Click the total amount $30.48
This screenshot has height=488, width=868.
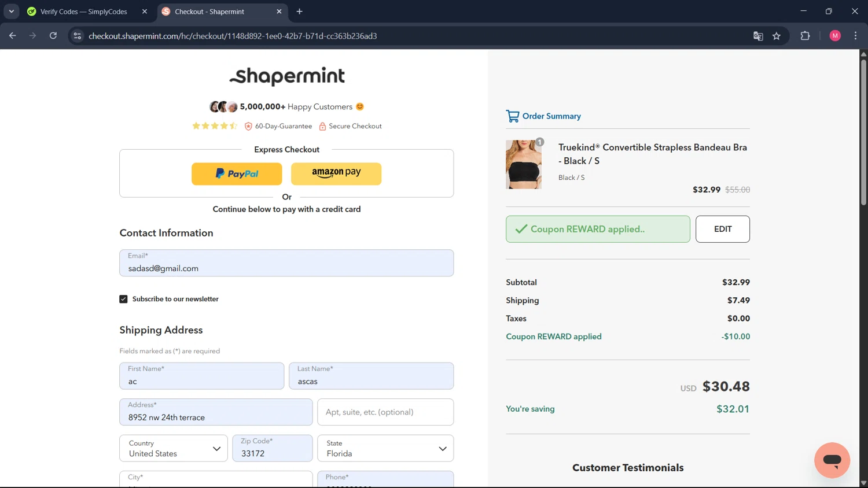click(x=726, y=386)
